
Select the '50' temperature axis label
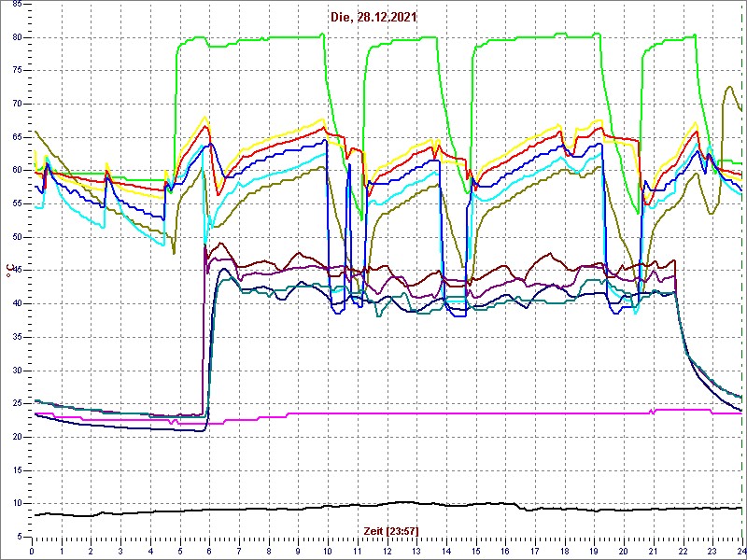pos(16,238)
